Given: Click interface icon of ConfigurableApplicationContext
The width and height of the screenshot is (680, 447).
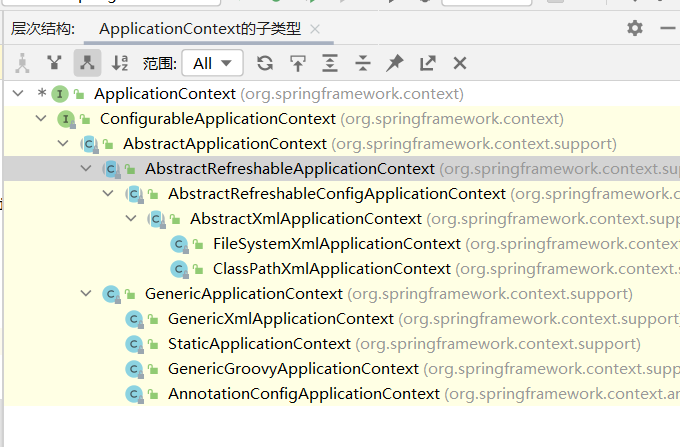Looking at the screenshot, I should (x=66, y=119).
